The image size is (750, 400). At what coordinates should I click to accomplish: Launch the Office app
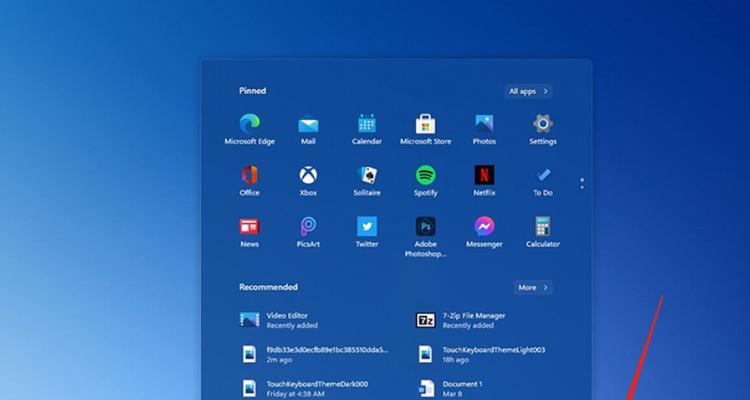pyautogui.click(x=250, y=181)
